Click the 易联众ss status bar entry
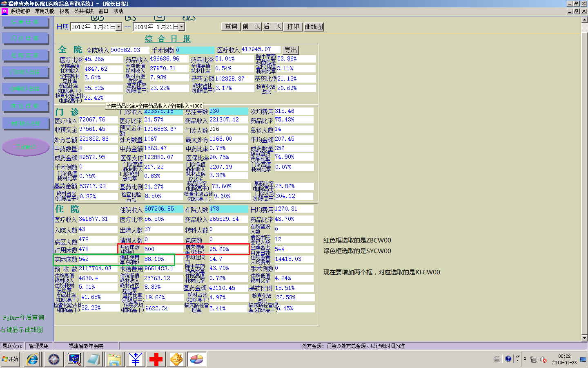Image resolution: width=588 pixels, height=368 pixels. tap(12, 346)
